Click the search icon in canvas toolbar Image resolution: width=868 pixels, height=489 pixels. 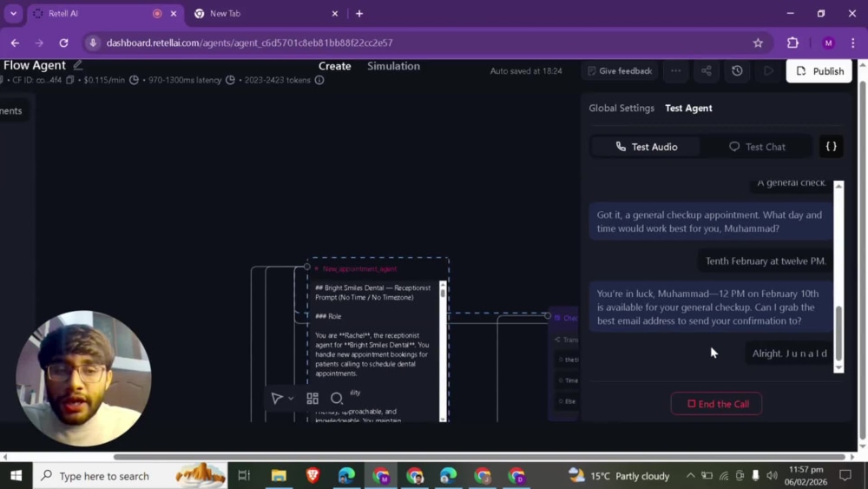[x=337, y=399]
